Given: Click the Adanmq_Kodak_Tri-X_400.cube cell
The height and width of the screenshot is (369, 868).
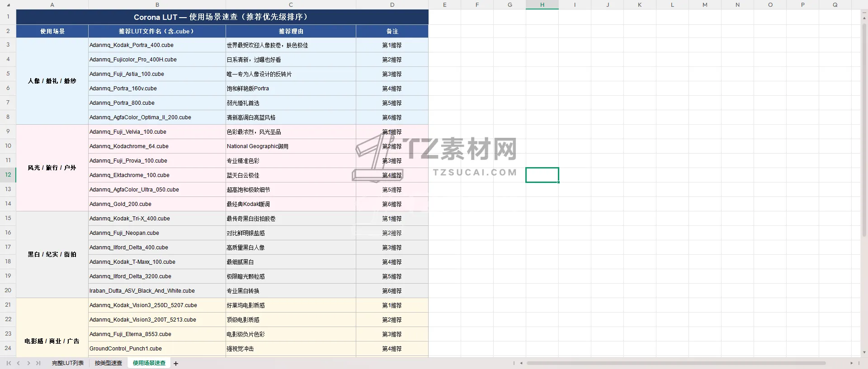Looking at the screenshot, I should [157, 219].
